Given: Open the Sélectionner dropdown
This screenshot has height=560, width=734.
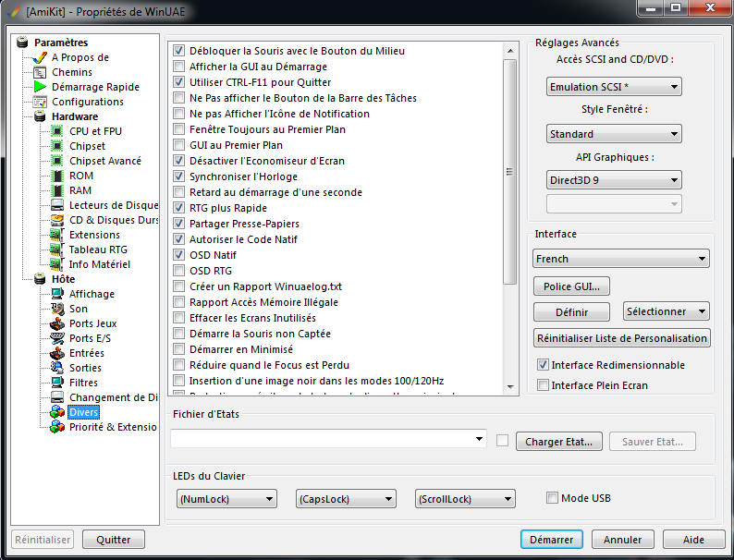Looking at the screenshot, I should point(666,311).
